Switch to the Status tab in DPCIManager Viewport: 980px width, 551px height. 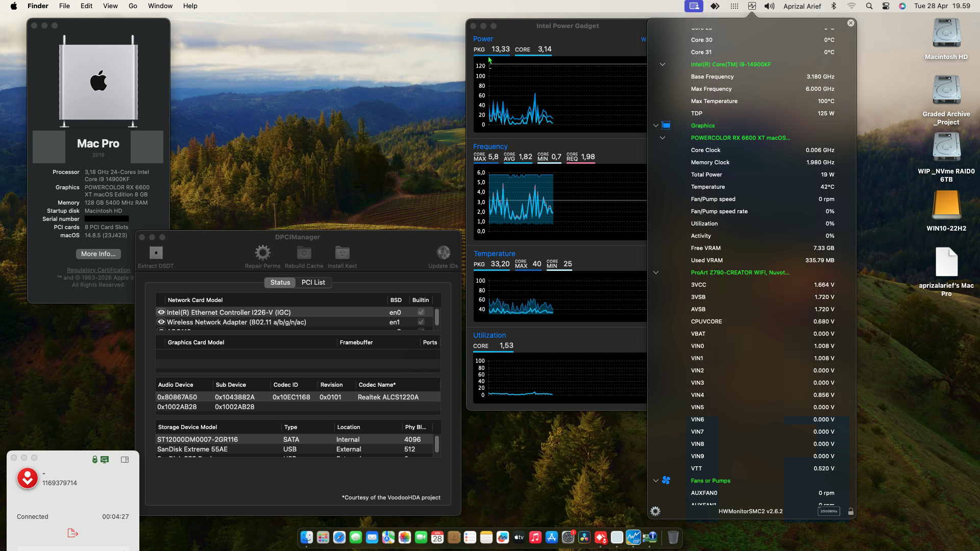pos(280,282)
